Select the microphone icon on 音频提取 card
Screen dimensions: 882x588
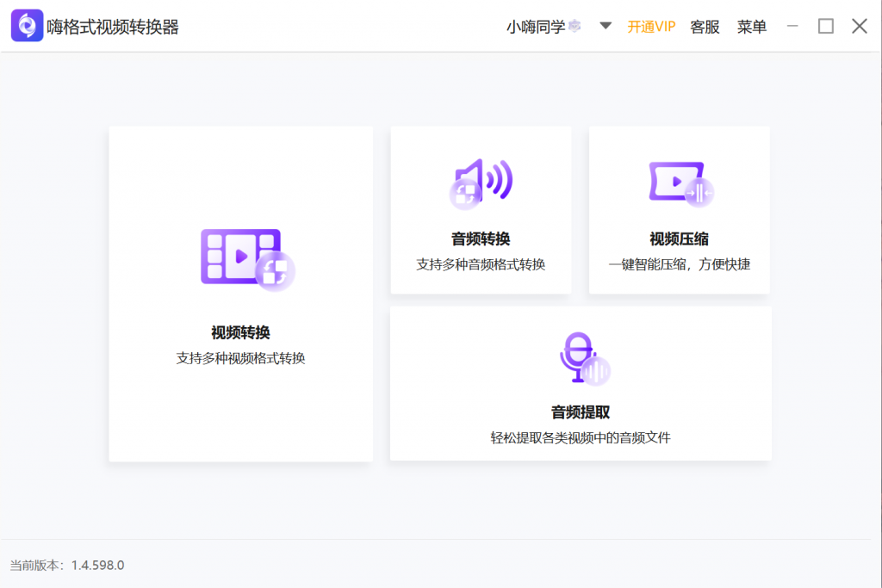point(580,355)
